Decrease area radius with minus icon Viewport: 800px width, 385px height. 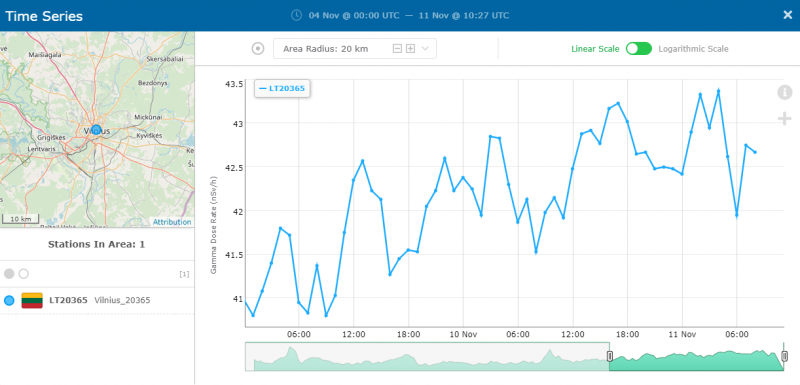(397, 49)
